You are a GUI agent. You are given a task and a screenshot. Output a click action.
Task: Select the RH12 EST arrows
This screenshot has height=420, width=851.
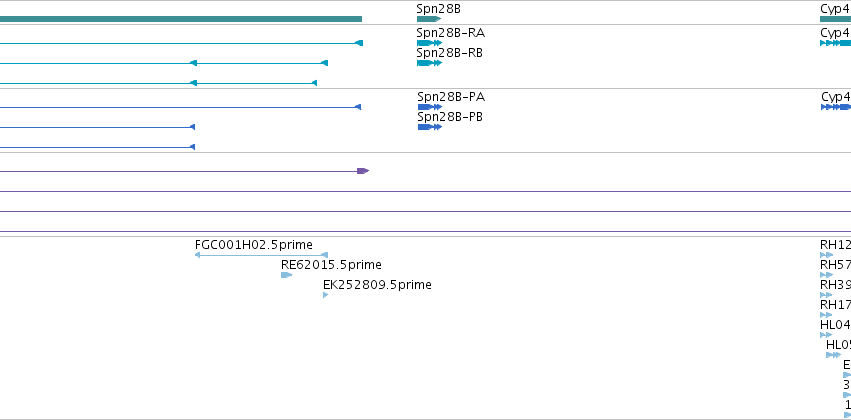[x=826, y=255]
